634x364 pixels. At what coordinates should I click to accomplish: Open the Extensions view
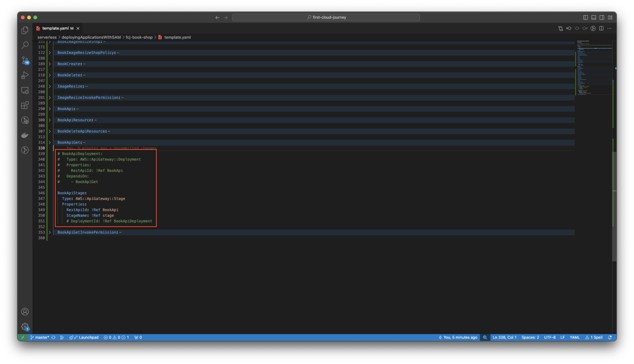click(x=25, y=105)
